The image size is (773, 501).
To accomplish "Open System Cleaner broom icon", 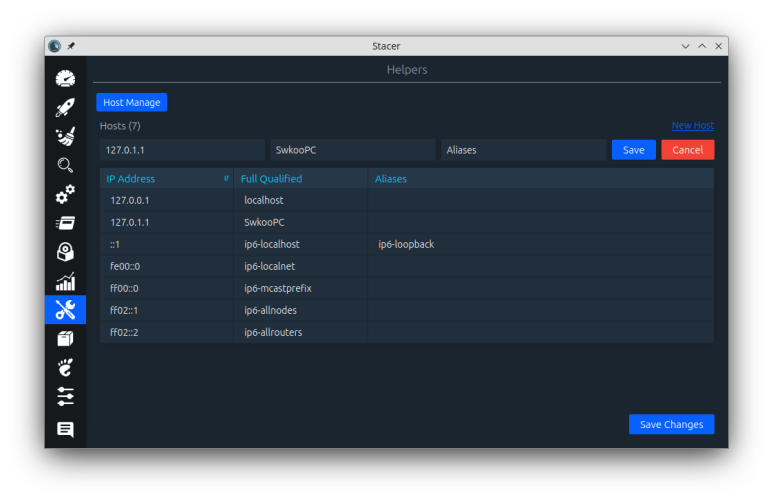I will pyautogui.click(x=65, y=137).
